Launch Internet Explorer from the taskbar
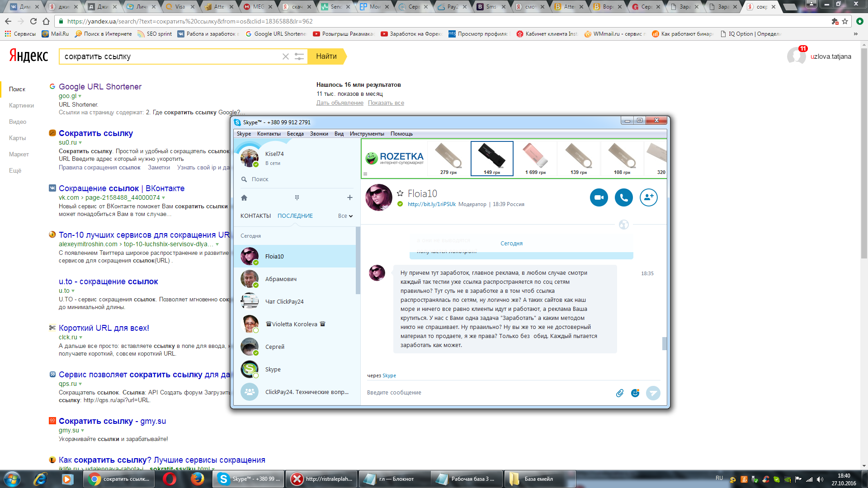The image size is (868, 488). coord(40,479)
